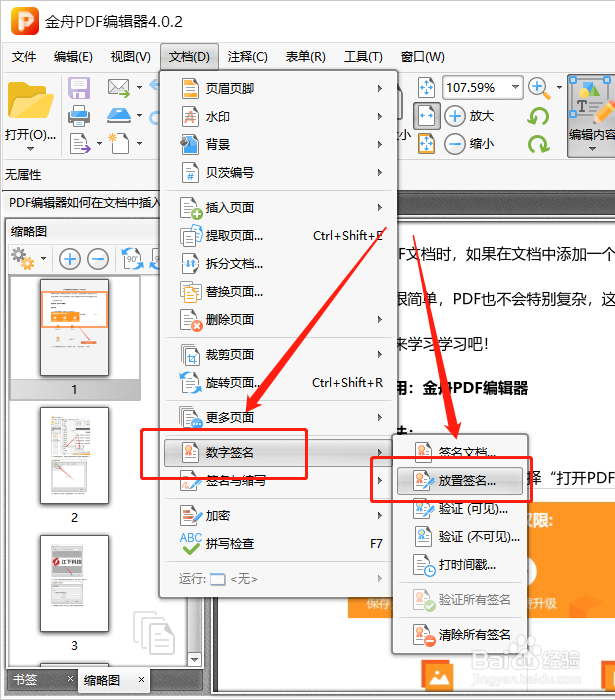Click thumbnail options gear icon
The height and width of the screenshot is (700, 615).
click(23, 259)
